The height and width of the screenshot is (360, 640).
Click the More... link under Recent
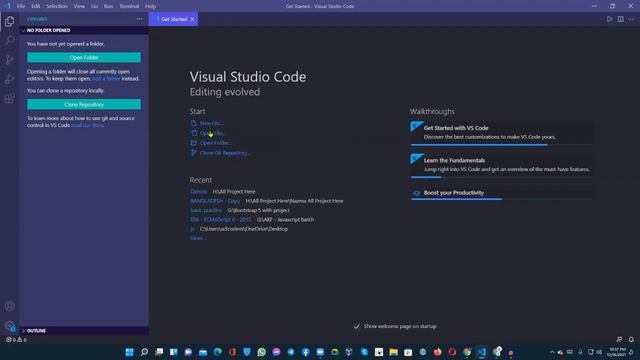[x=198, y=238]
